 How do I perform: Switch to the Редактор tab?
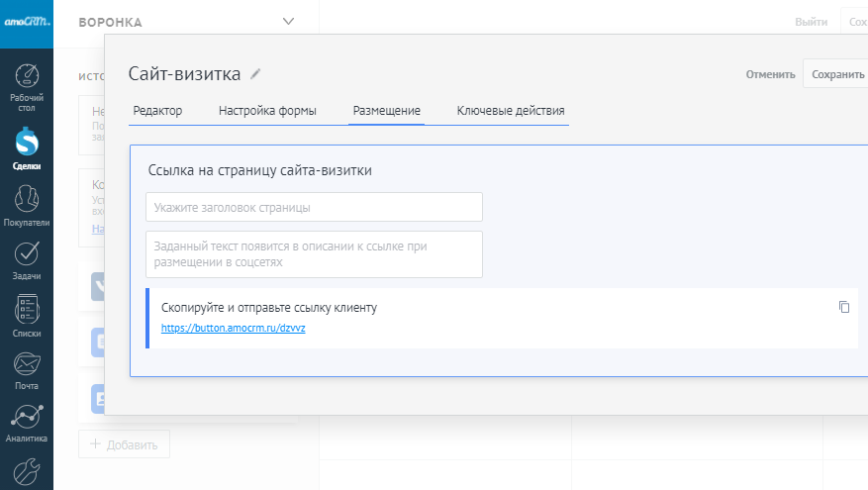click(x=157, y=111)
